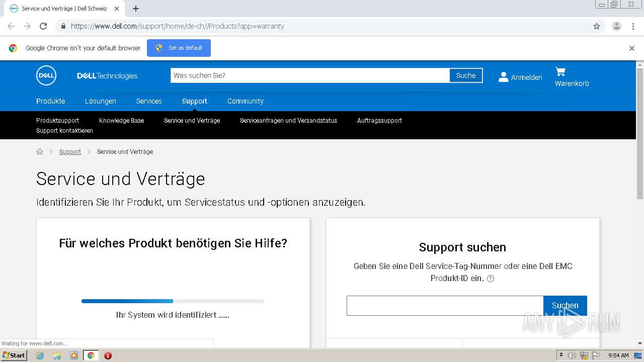Open Chrome's three-dot menu
Image resolution: width=644 pixels, height=362 pixels.
coord(633,26)
